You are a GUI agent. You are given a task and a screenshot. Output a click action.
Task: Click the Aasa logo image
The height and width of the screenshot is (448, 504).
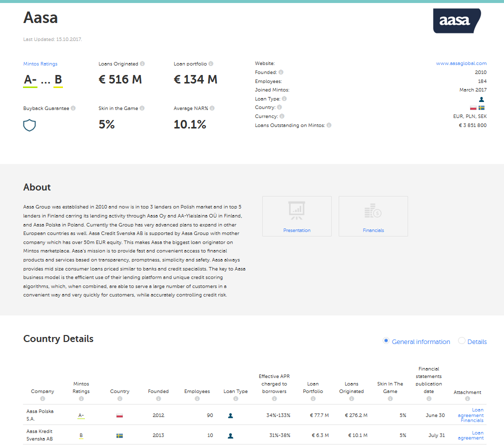point(457,21)
